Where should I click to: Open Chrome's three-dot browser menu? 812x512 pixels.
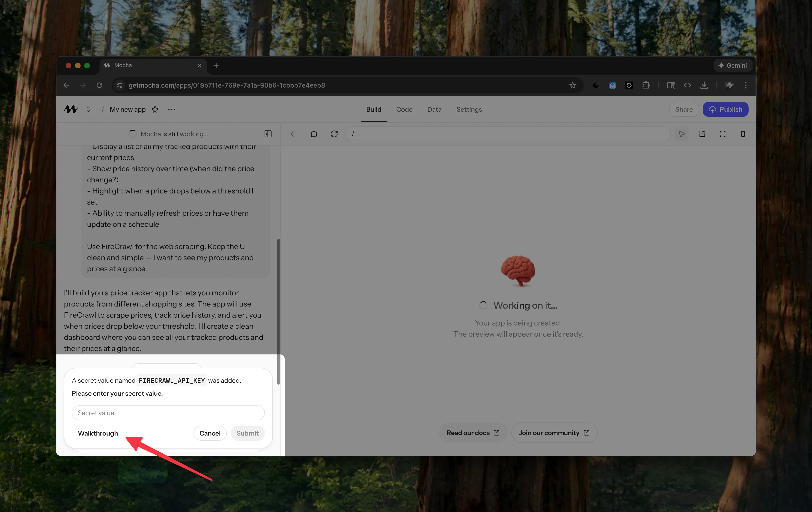(746, 85)
